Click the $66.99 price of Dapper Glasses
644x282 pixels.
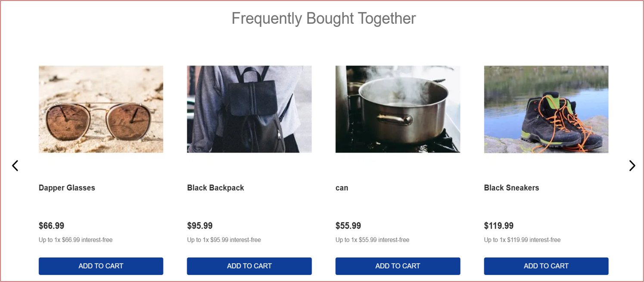click(51, 226)
